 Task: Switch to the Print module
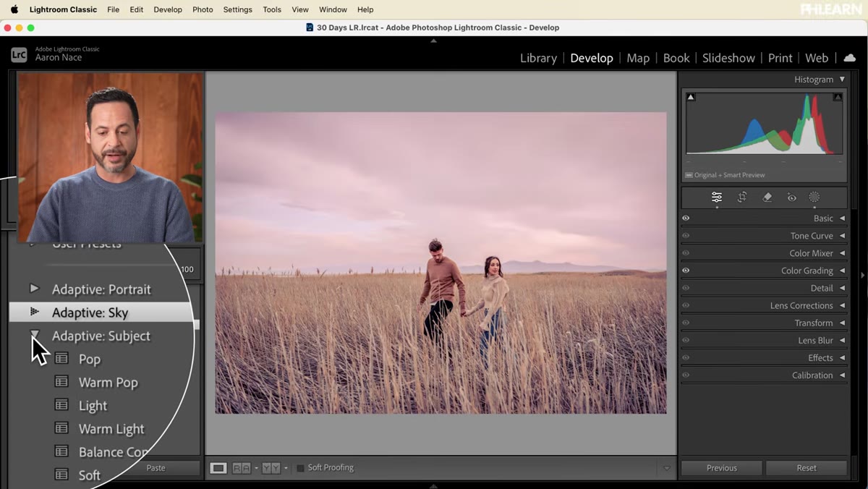click(780, 58)
